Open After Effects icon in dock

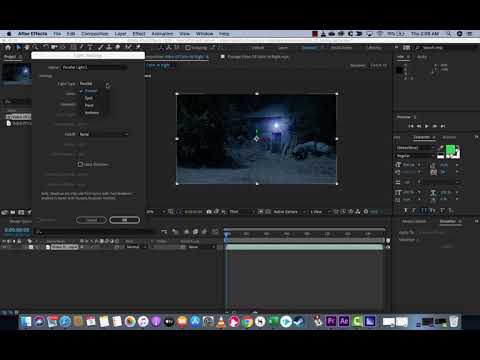pyautogui.click(x=344, y=321)
